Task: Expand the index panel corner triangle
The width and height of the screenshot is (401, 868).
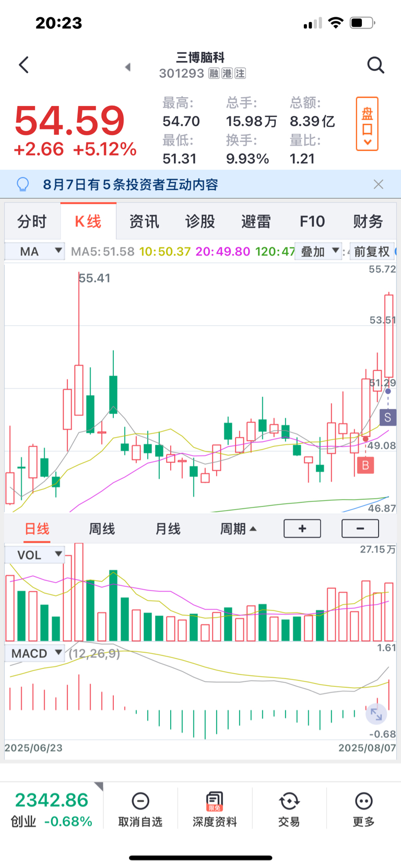Action: [99, 786]
